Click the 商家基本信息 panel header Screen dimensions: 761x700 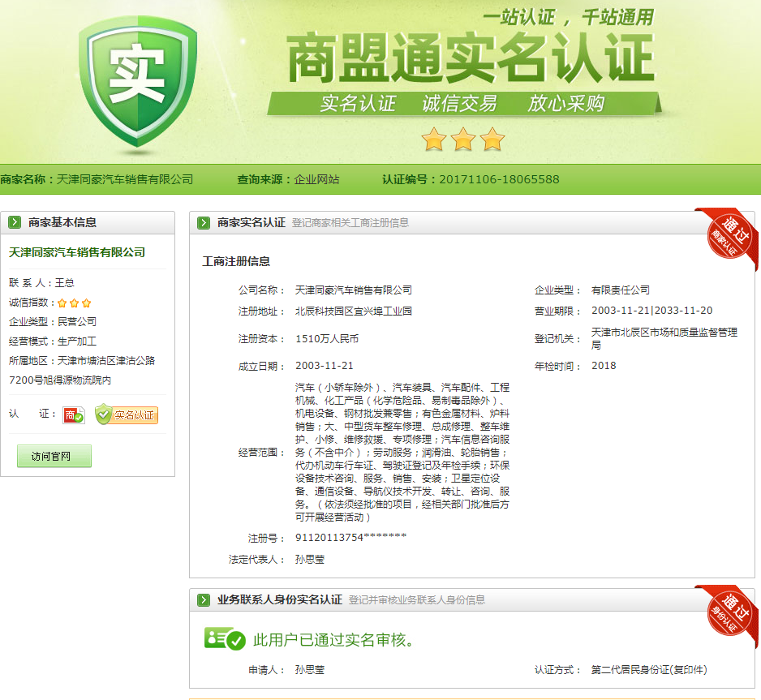88,223
